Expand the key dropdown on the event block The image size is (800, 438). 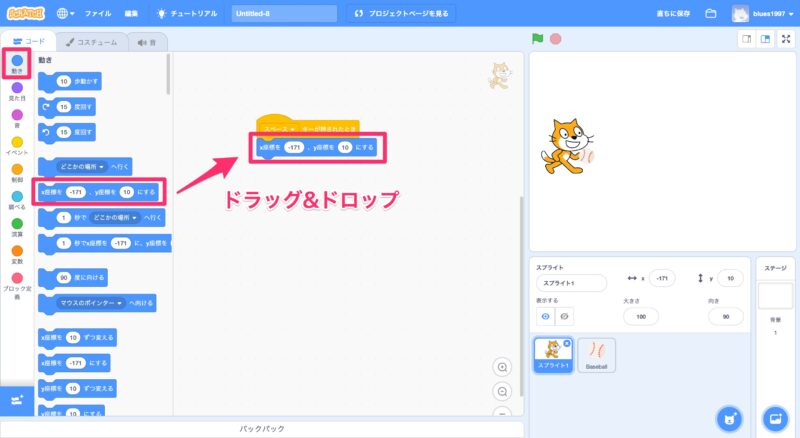[293, 129]
